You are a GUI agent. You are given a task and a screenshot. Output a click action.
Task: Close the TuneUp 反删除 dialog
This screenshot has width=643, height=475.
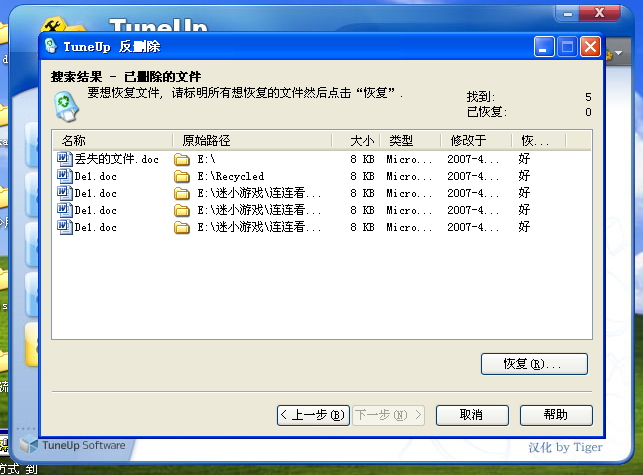pyautogui.click(x=590, y=46)
